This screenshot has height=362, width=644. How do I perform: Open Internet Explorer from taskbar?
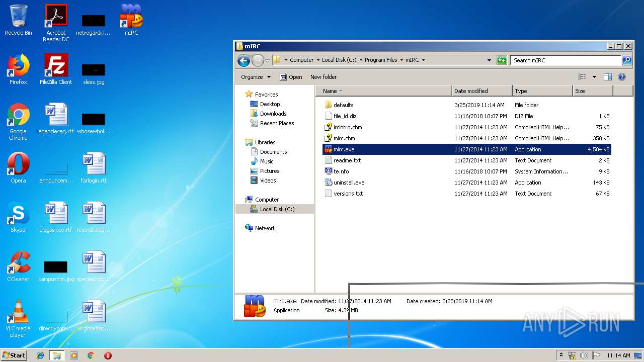40,355
